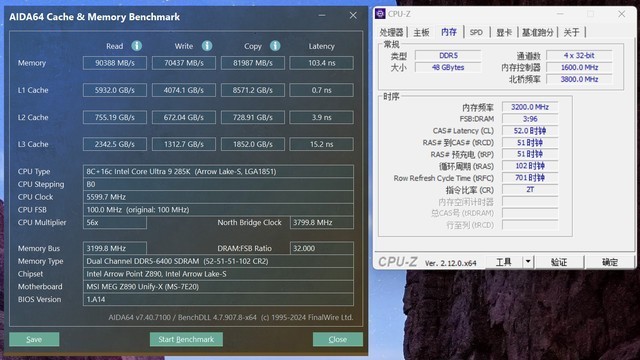This screenshot has width=640, height=360.
Task: Close the CPU-Z window via title bar X
Action: pyautogui.click(x=621, y=14)
